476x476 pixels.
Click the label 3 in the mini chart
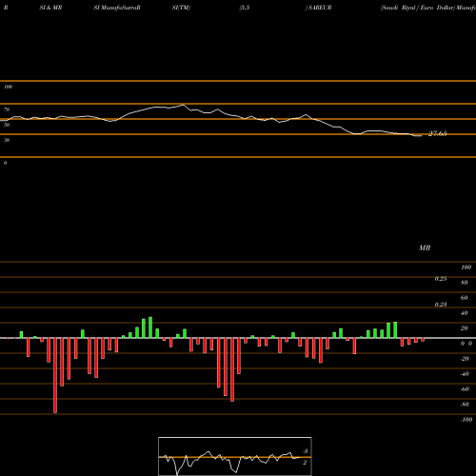306,451
